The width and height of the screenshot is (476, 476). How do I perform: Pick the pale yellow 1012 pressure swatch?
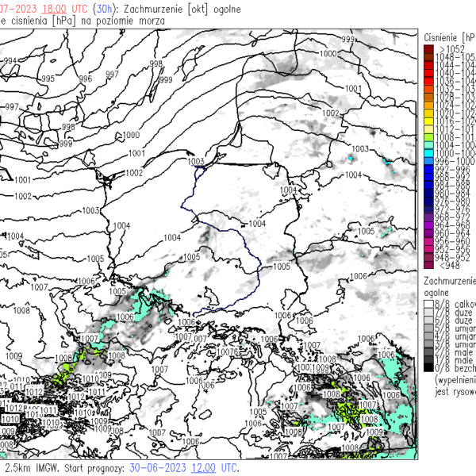[x=428, y=129]
